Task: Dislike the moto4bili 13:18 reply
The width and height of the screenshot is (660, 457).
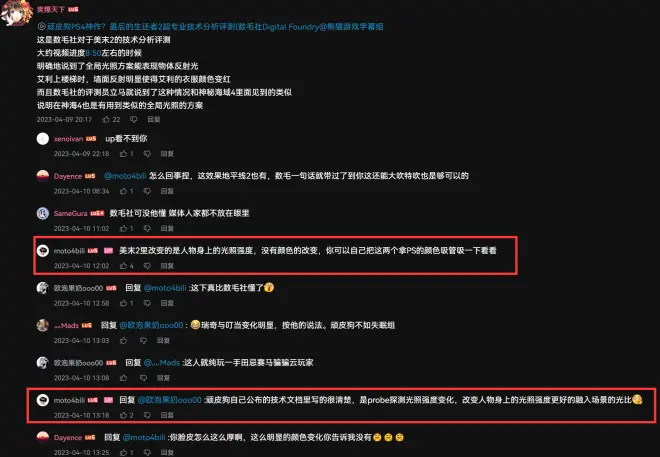Action: coord(147,415)
